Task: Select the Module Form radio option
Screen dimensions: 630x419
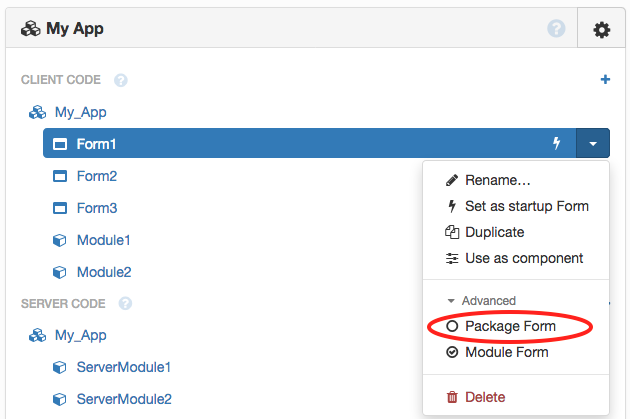Action: (452, 352)
